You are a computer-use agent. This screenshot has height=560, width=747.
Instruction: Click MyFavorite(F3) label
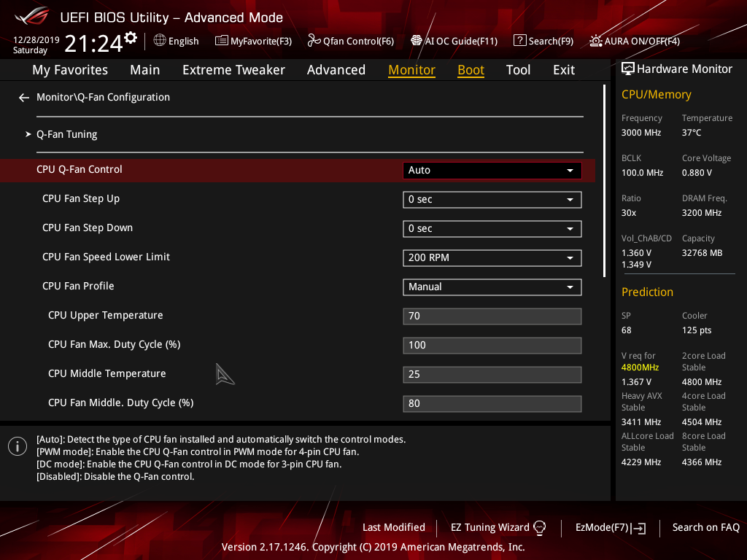click(x=261, y=41)
